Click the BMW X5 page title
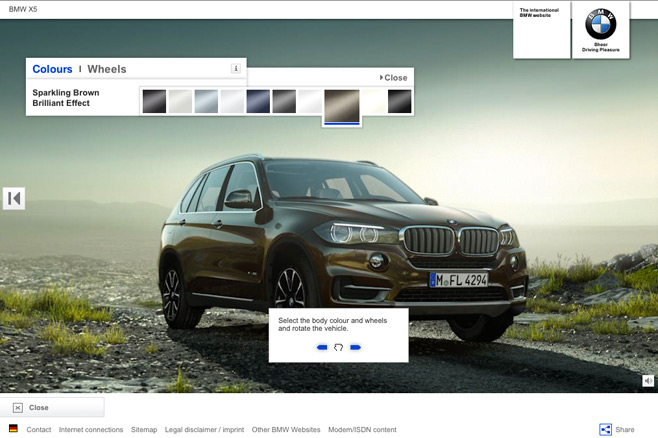Viewport: 658px width, 438px height. (23, 9)
